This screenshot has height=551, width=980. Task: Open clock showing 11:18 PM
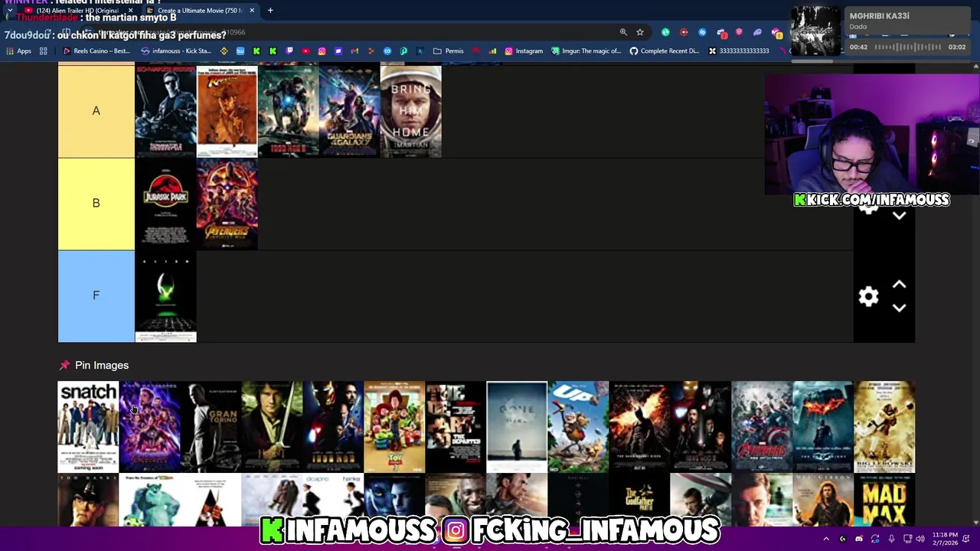[945, 538]
